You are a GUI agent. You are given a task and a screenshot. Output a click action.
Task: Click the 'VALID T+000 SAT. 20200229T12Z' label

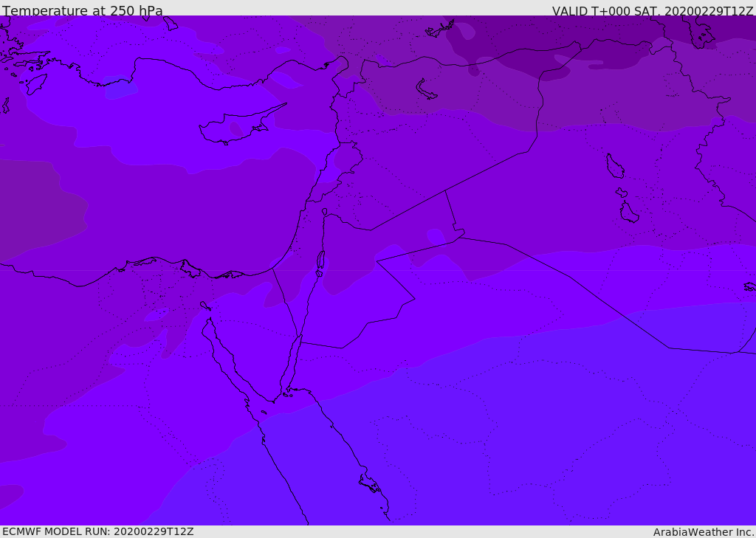[653, 10]
